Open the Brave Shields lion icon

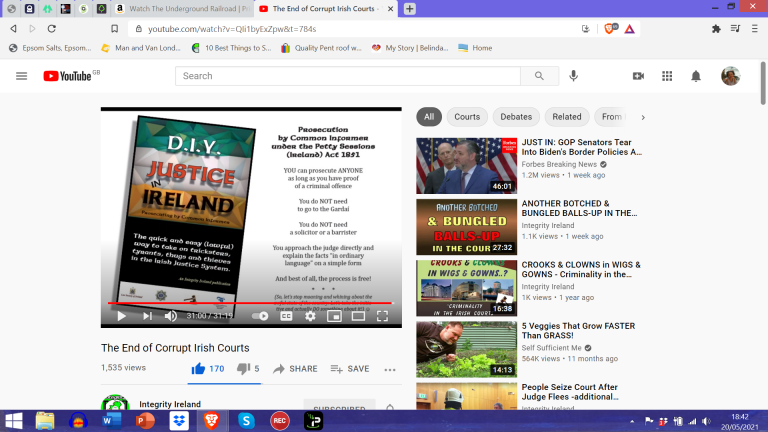(x=610, y=29)
